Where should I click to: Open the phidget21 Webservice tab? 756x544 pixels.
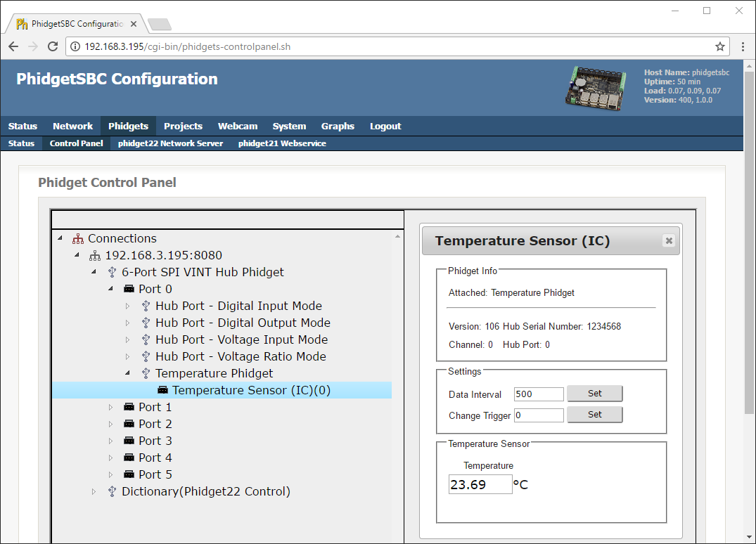point(282,143)
